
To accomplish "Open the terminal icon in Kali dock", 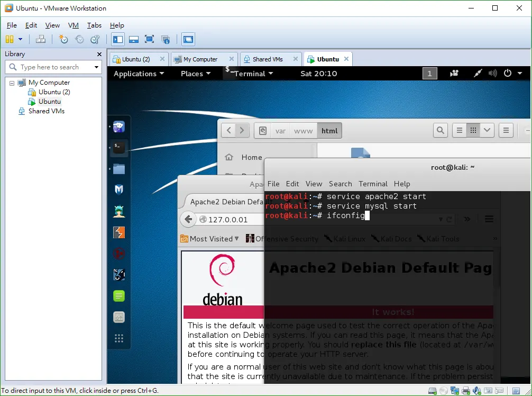I will [119, 148].
